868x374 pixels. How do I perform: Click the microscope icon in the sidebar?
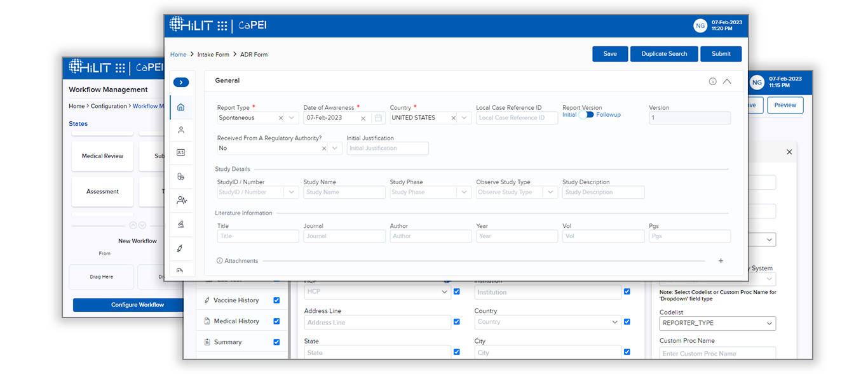pyautogui.click(x=181, y=224)
